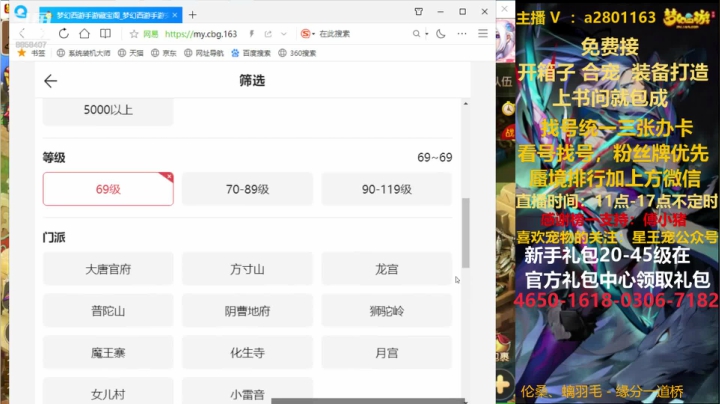This screenshot has width=720, height=404.
Task: Click the search dropdown arrow beside magnifier
Action: click(427, 34)
